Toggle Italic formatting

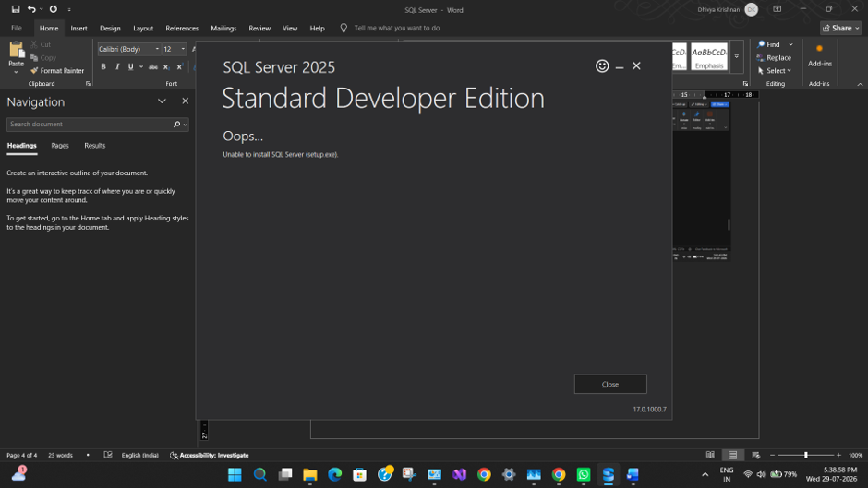(117, 67)
